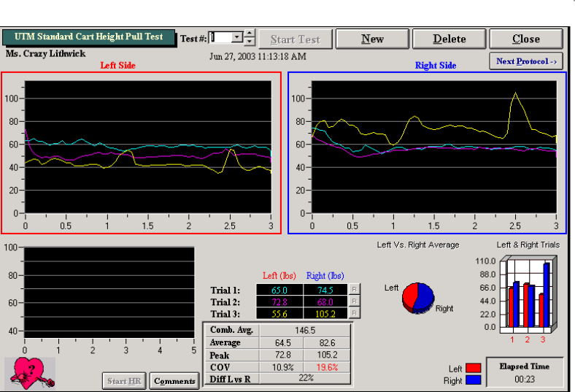The height and width of the screenshot is (392, 575).
Task: Select Trial 1 right value 74.5
Action: click(x=325, y=290)
